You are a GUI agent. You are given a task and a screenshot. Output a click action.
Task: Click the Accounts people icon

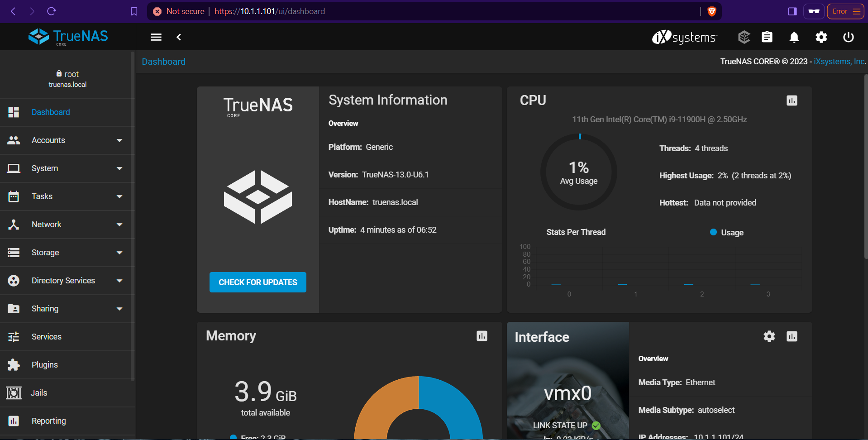14,140
